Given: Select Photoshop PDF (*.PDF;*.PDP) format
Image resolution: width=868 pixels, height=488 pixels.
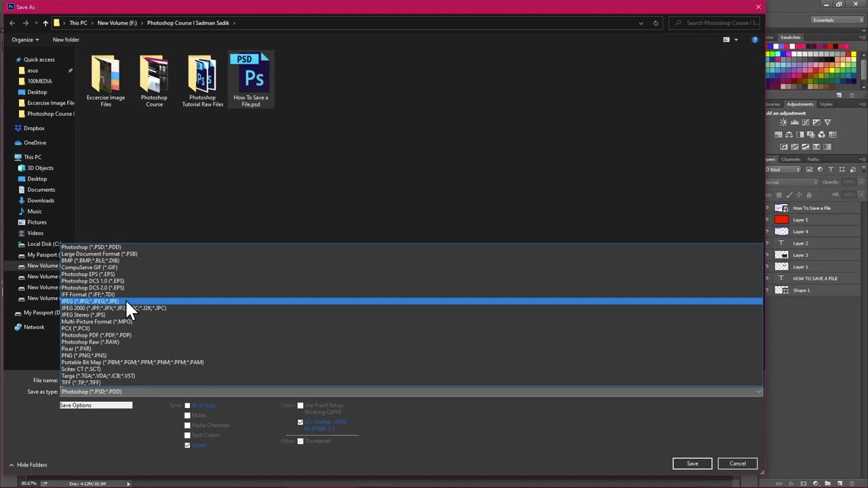Looking at the screenshot, I should click(411, 335).
